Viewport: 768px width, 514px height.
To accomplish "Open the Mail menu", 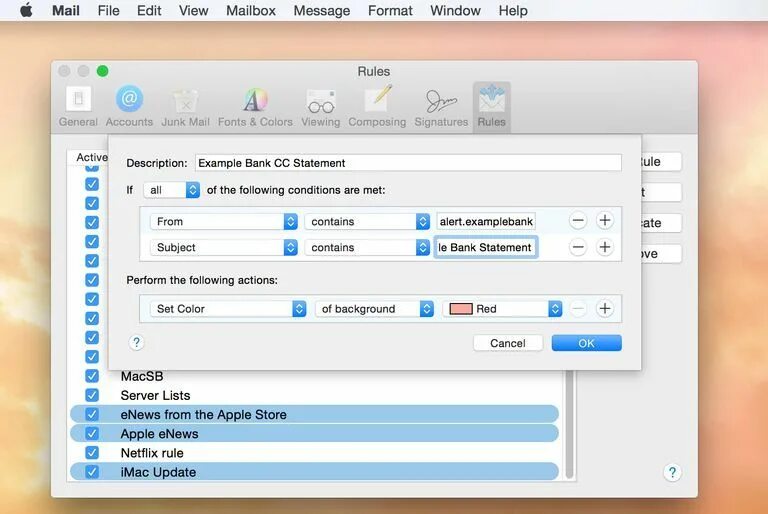I will pos(66,10).
